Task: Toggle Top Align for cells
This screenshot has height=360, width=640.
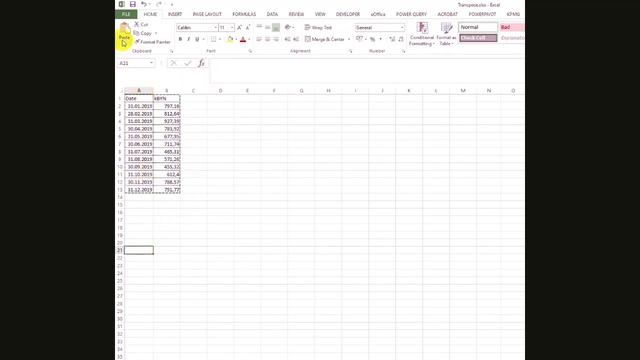Action: point(259,27)
